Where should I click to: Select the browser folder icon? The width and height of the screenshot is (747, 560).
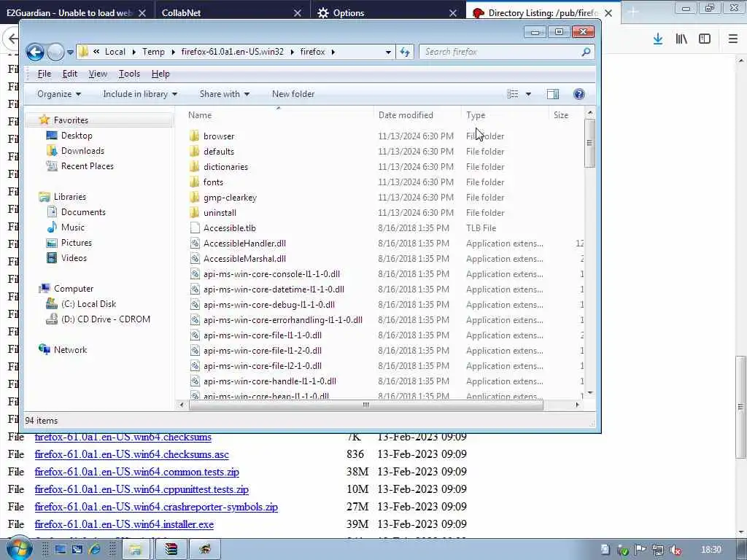194,136
